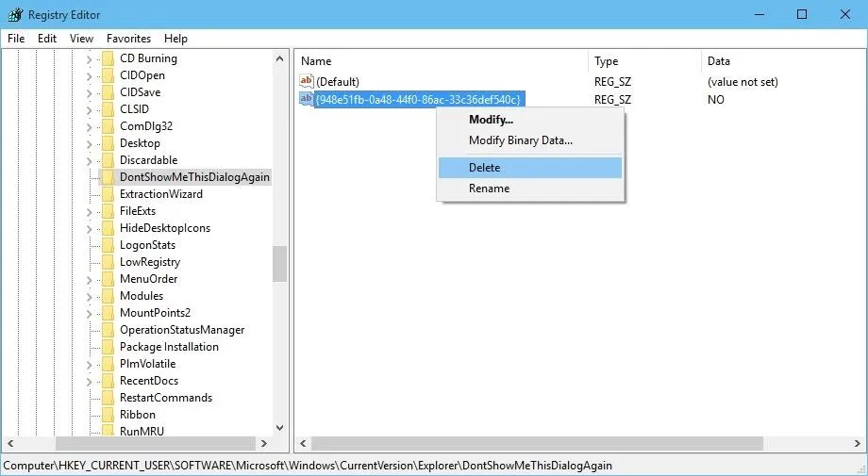Viewport: 868px width, 476px height.
Task: Click the PlmVolatile folder icon
Action: pos(108,364)
